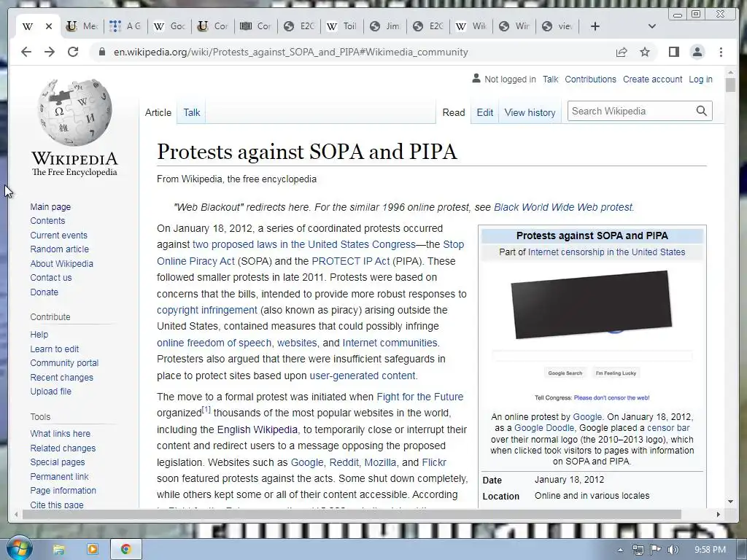Click the volume speaker tray icon
This screenshot has width=747, height=560.
pos(673,550)
